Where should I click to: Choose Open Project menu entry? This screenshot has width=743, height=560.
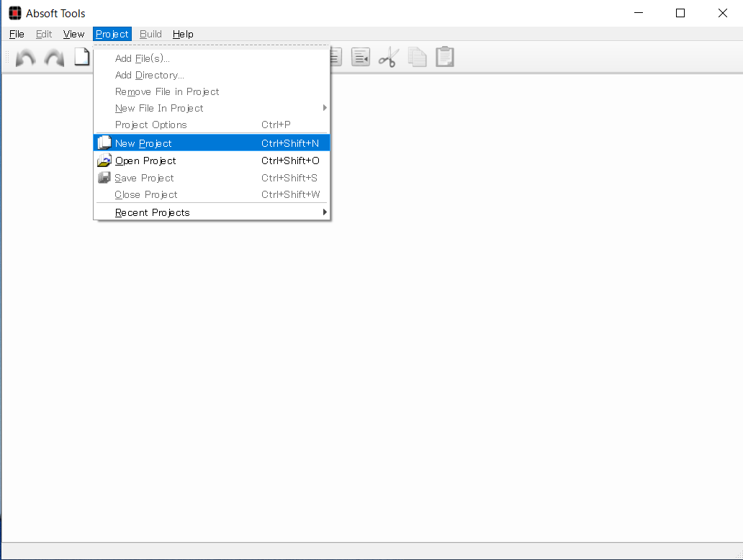(212, 161)
